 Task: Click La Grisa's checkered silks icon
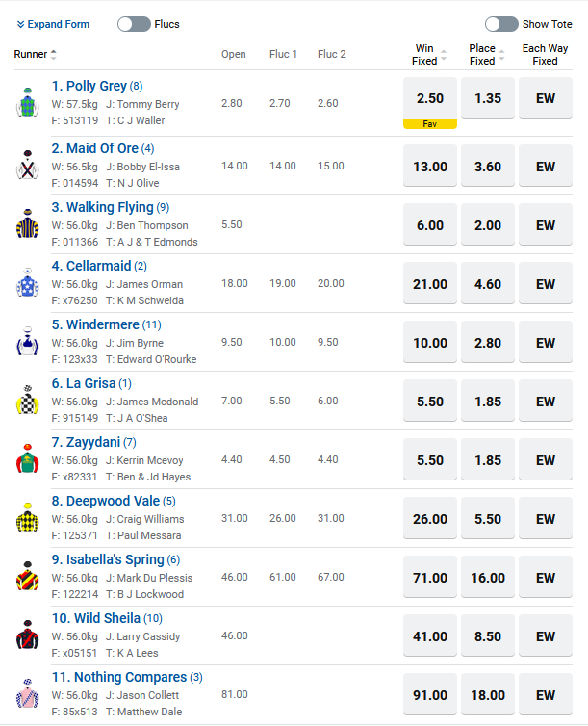[x=26, y=401]
